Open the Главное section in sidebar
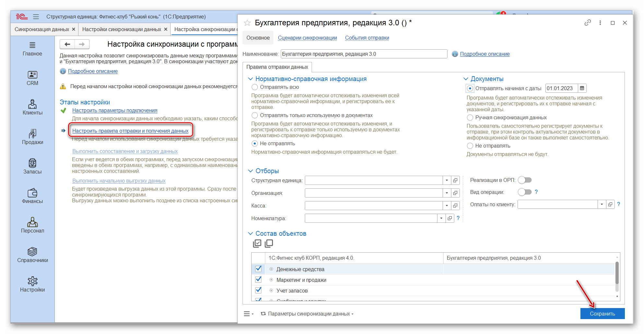The width and height of the screenshot is (644, 334). point(32,49)
